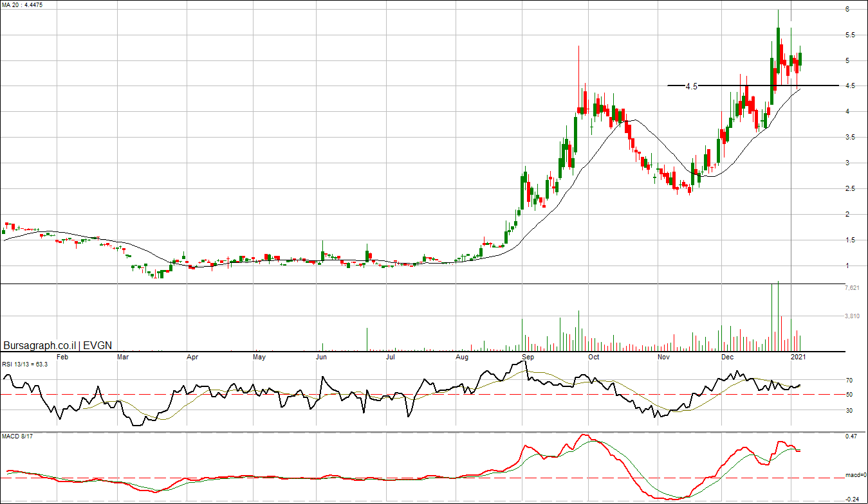This screenshot has width=868, height=504.
Task: Click the Apr month label
Action: [192, 356]
